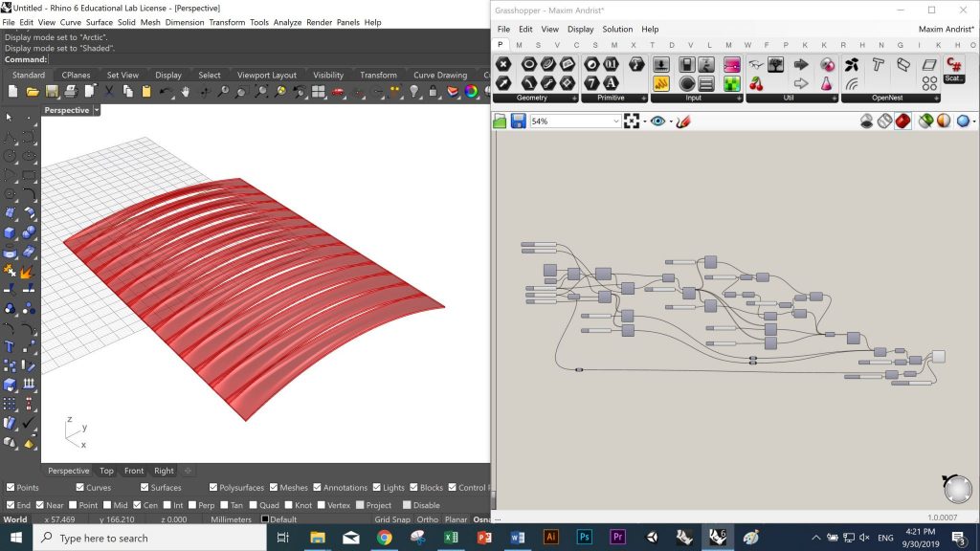Select the cherry icon in Util panel
The height and width of the screenshot is (551, 980).
tap(756, 84)
